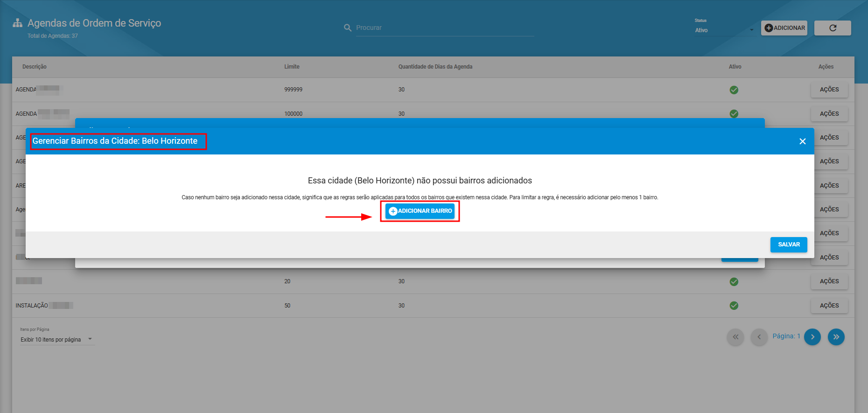Viewport: 868px width, 413px height.
Task: Open the Exibir 10 itens por página dropdown
Action: pyautogui.click(x=57, y=340)
